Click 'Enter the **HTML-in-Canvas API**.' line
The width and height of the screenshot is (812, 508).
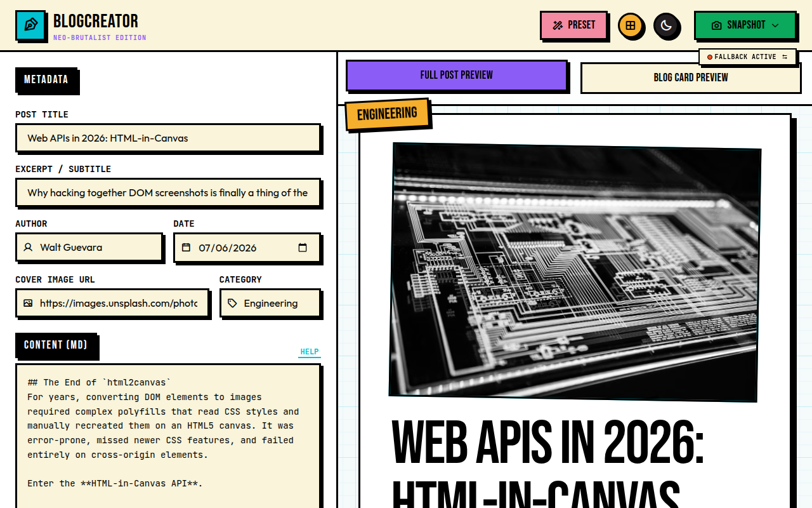[115, 483]
